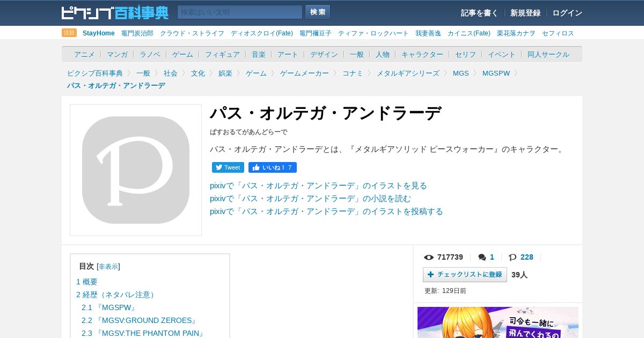Open the MGS breadcrumb link
This screenshot has height=338, width=644.
[460, 74]
